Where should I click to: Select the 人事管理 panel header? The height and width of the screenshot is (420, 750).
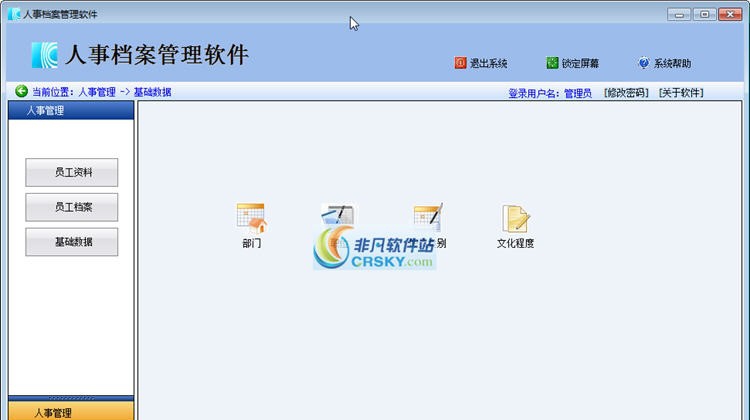(71, 111)
